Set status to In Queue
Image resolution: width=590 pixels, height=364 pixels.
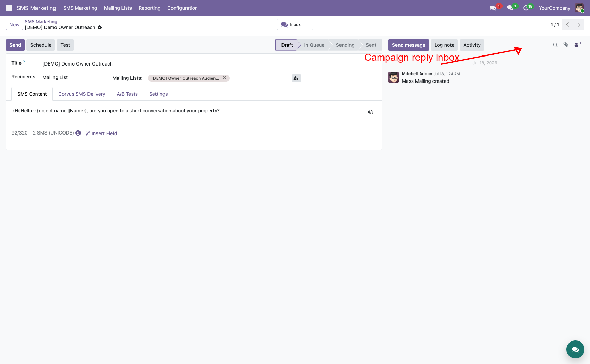click(x=314, y=45)
